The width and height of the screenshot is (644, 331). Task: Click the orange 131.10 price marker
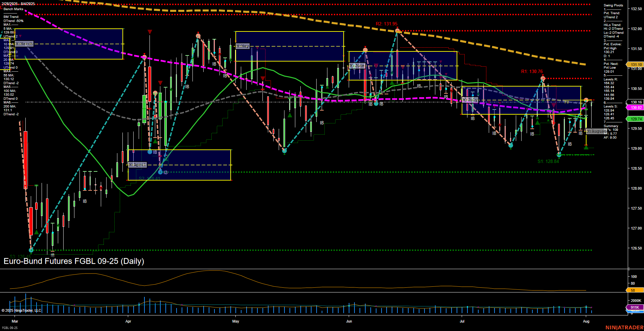click(635, 65)
